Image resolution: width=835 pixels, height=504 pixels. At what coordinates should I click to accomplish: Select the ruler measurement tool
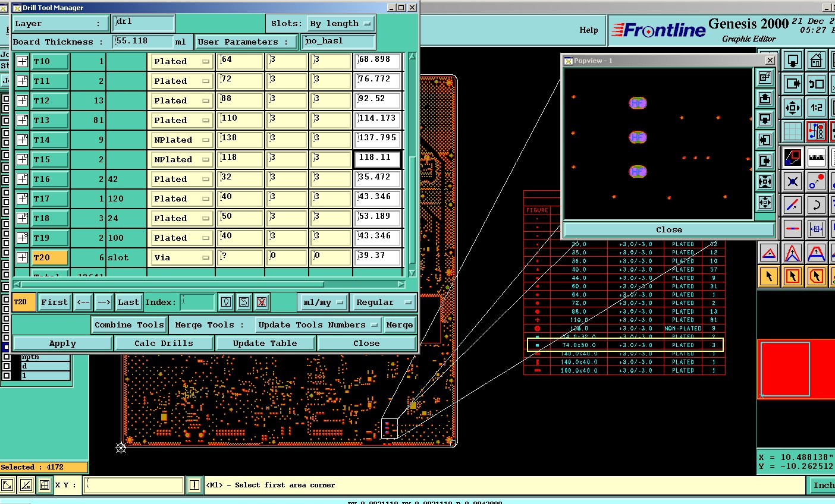pyautogui.click(x=816, y=157)
